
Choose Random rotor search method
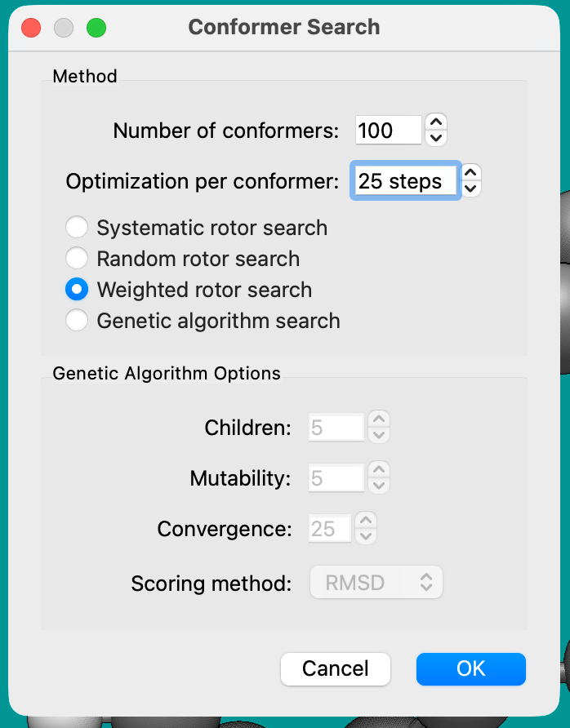pyautogui.click(x=77, y=259)
